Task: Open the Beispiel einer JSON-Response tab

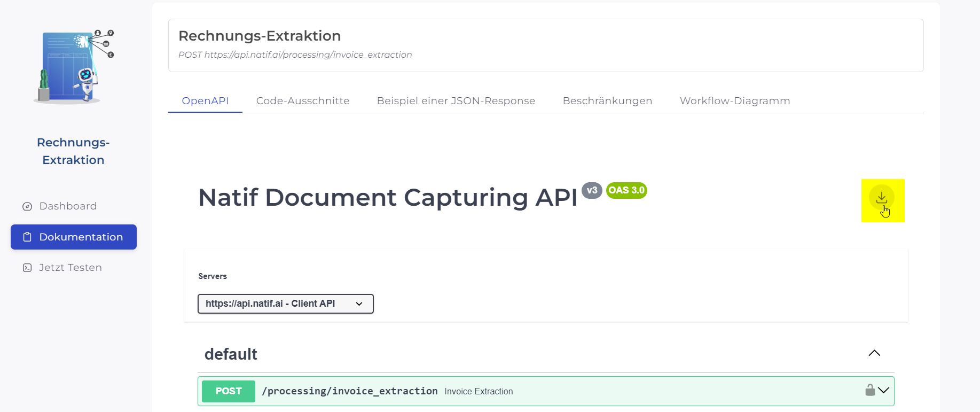Action: 456,100
